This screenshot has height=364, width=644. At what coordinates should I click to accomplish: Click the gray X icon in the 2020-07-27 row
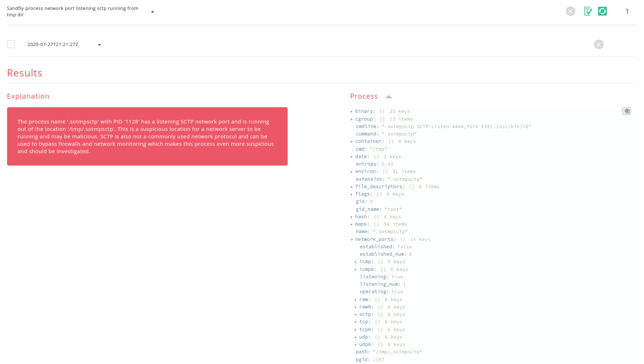click(x=599, y=45)
